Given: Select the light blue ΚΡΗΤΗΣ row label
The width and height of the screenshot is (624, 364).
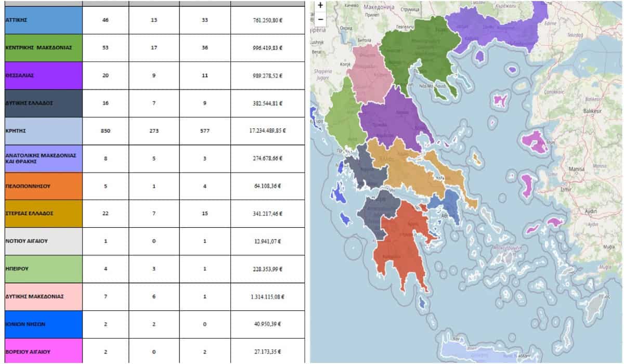Looking at the screenshot, I should (x=42, y=131).
